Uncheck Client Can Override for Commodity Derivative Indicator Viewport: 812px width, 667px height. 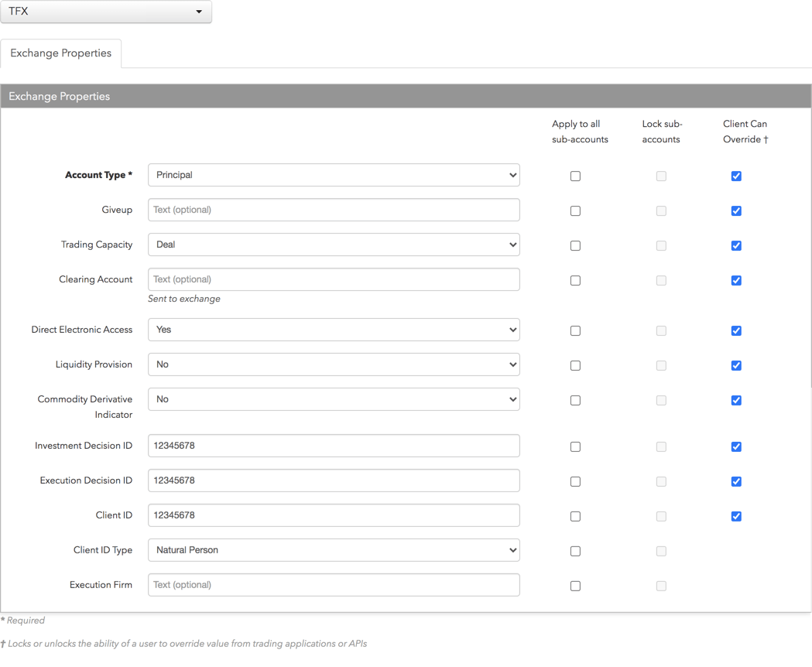[736, 400]
